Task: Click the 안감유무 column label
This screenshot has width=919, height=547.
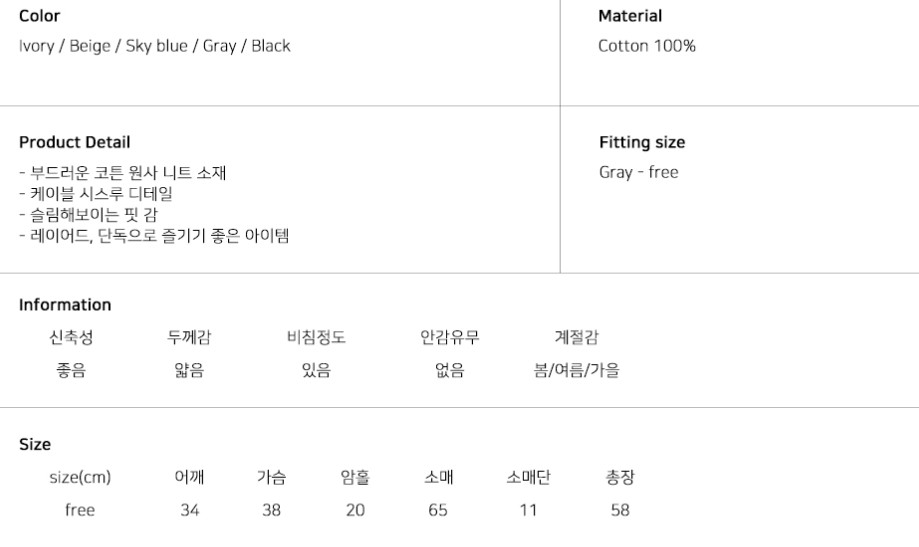Action: [x=449, y=337]
